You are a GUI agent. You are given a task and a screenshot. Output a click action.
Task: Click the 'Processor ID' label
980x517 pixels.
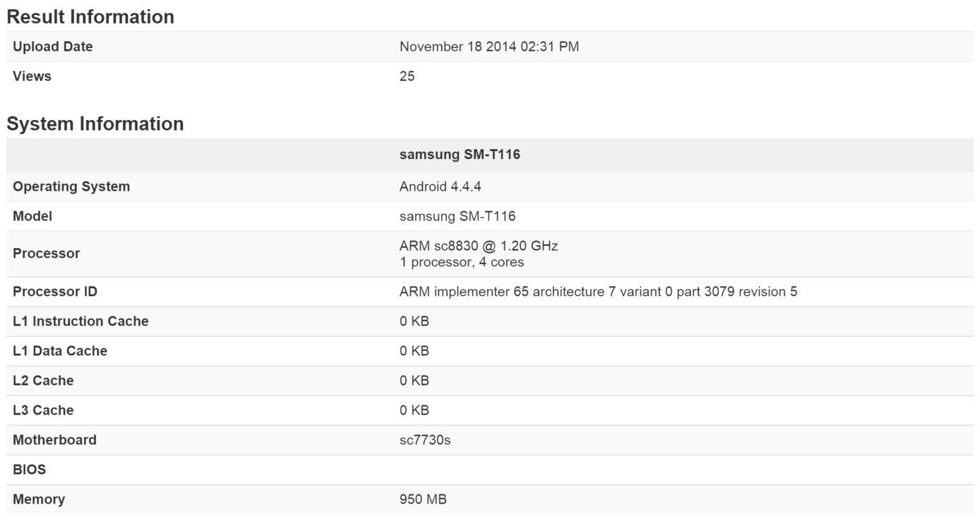(x=55, y=292)
